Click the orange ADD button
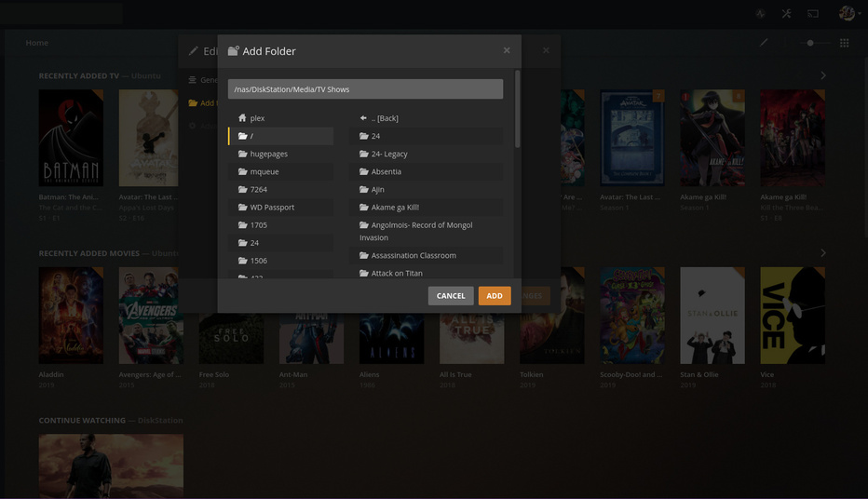 495,296
